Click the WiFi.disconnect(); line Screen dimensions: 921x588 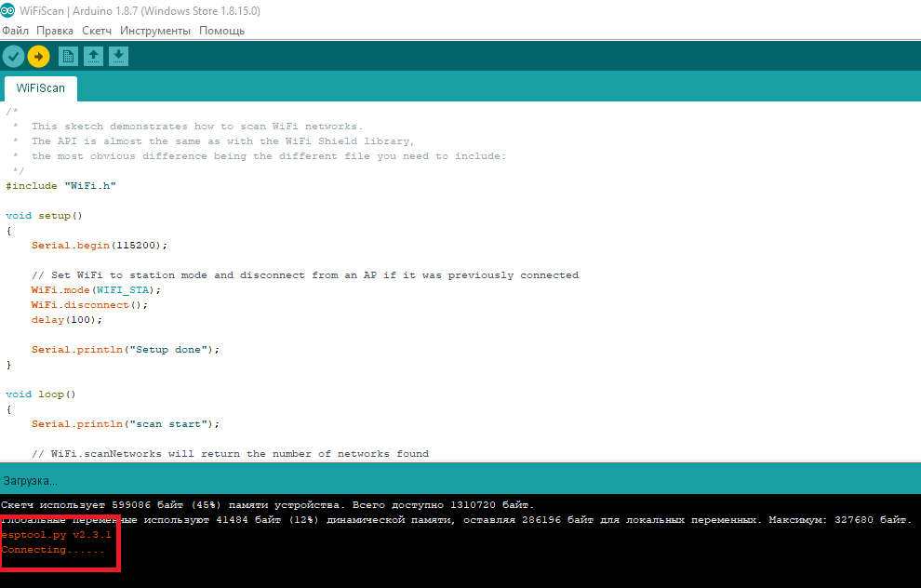point(89,305)
